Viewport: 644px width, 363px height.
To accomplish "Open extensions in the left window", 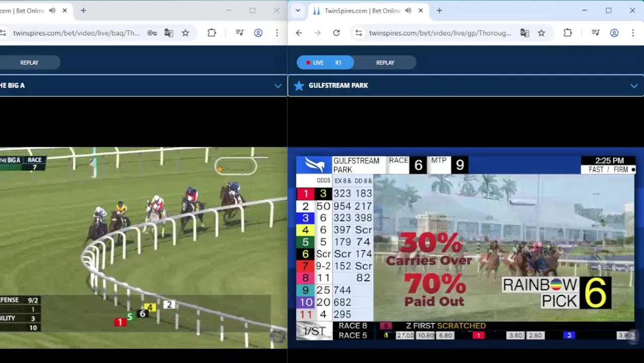I will [212, 33].
